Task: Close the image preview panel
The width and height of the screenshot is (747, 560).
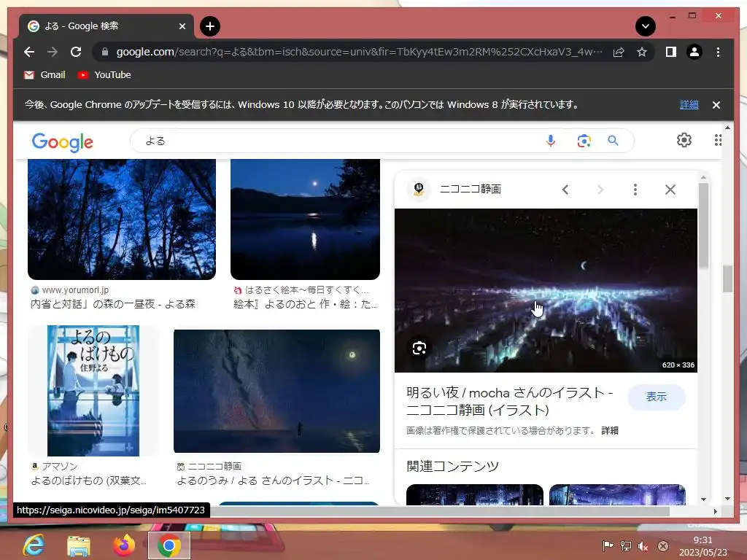Action: tap(670, 190)
